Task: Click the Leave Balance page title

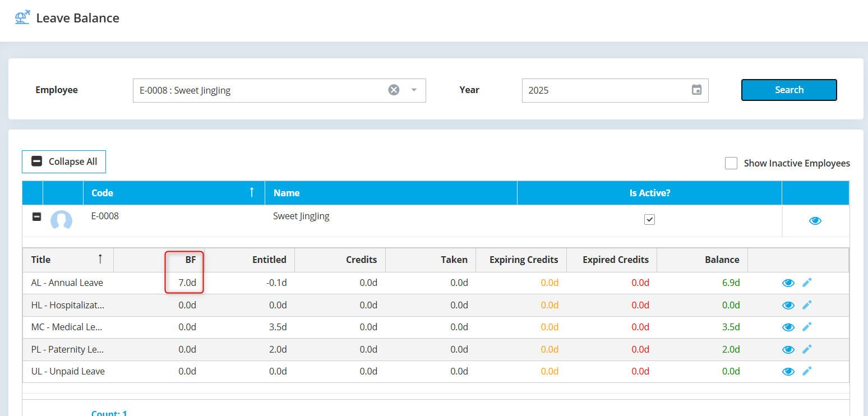Action: pyautogui.click(x=77, y=18)
